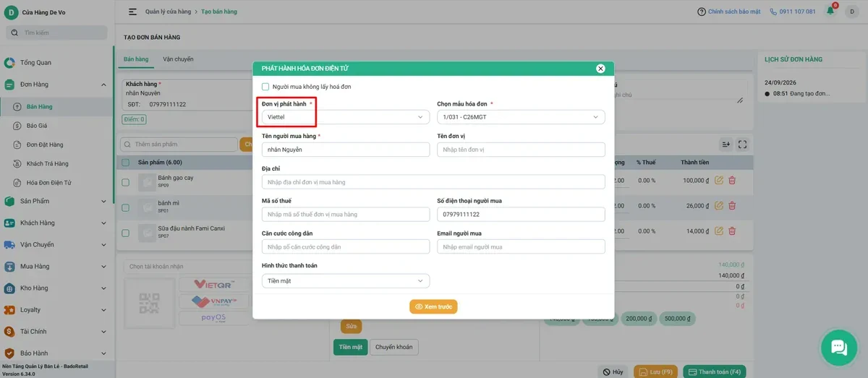
Task: Close the e-invoice dialog
Action: (600, 69)
